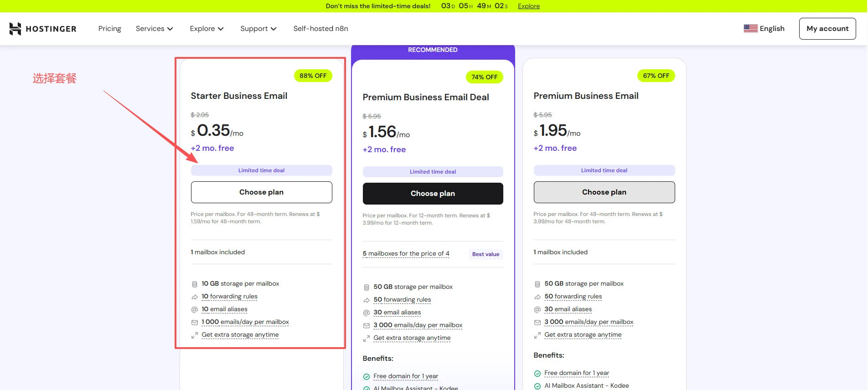Image resolution: width=868 pixels, height=390 pixels.
Task: Click the @ aliases icon in Starter plan
Action: (x=195, y=309)
